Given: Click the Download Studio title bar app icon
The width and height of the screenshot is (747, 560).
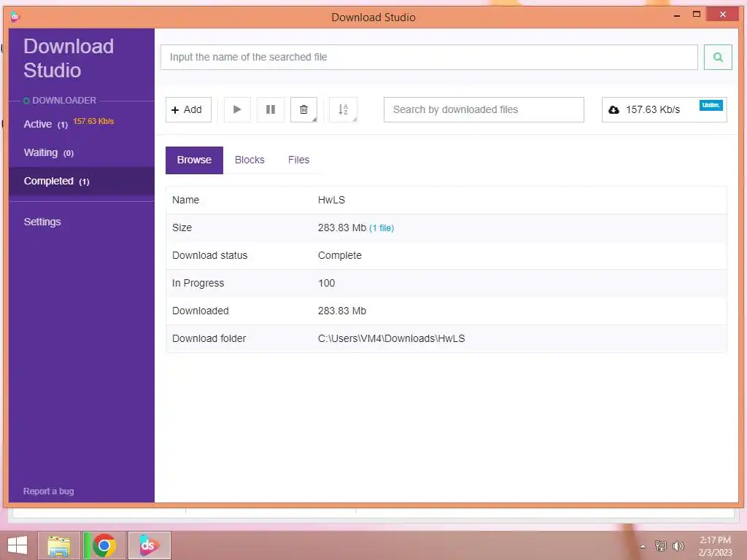Looking at the screenshot, I should pos(15,17).
